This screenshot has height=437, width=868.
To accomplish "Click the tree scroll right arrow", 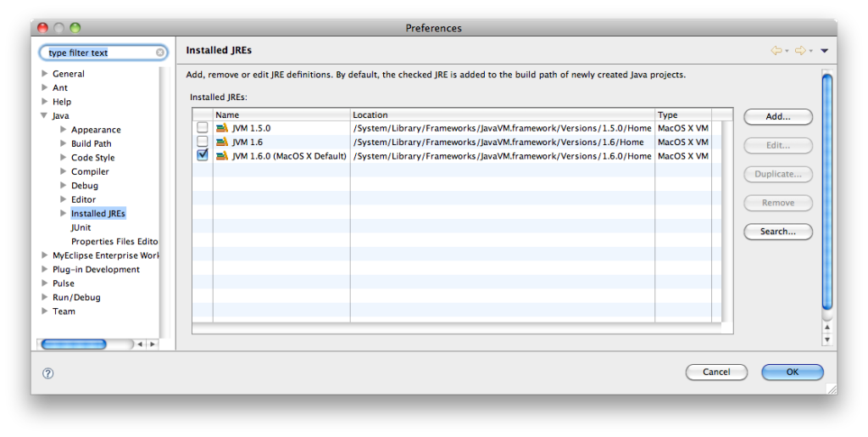I will click(153, 345).
